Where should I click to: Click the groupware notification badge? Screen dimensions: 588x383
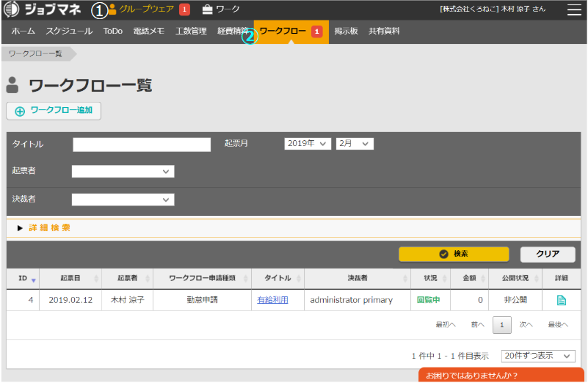(x=184, y=10)
